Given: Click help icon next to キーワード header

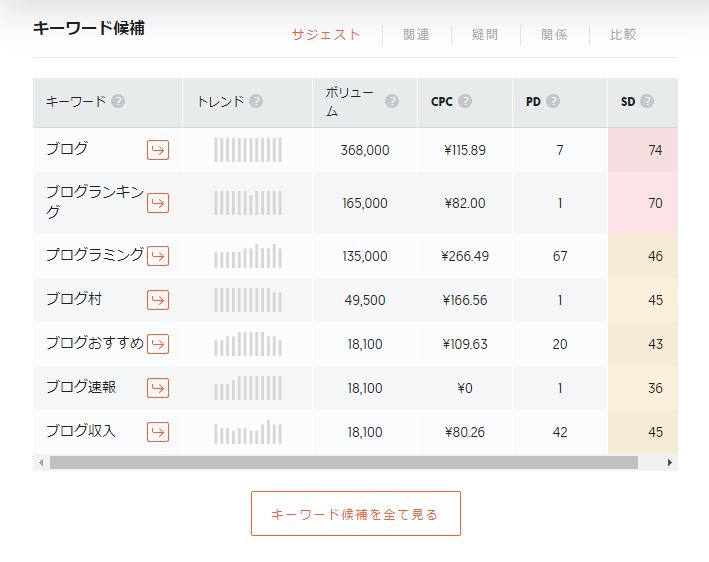Looking at the screenshot, I should (118, 101).
